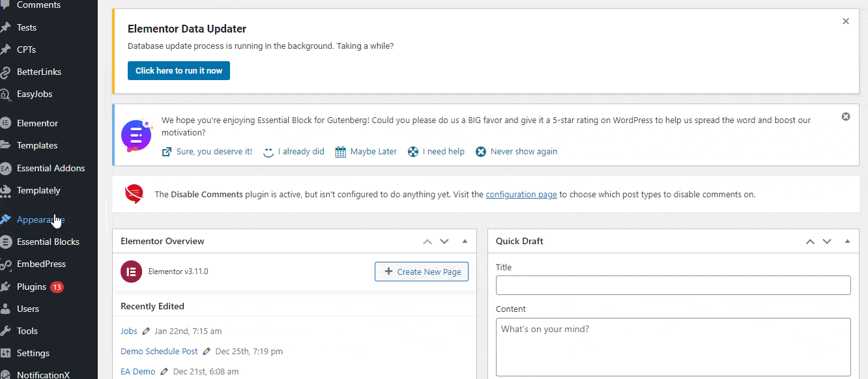Open Essential Blocks via its sidebar icon
868x379 pixels.
(x=6, y=242)
